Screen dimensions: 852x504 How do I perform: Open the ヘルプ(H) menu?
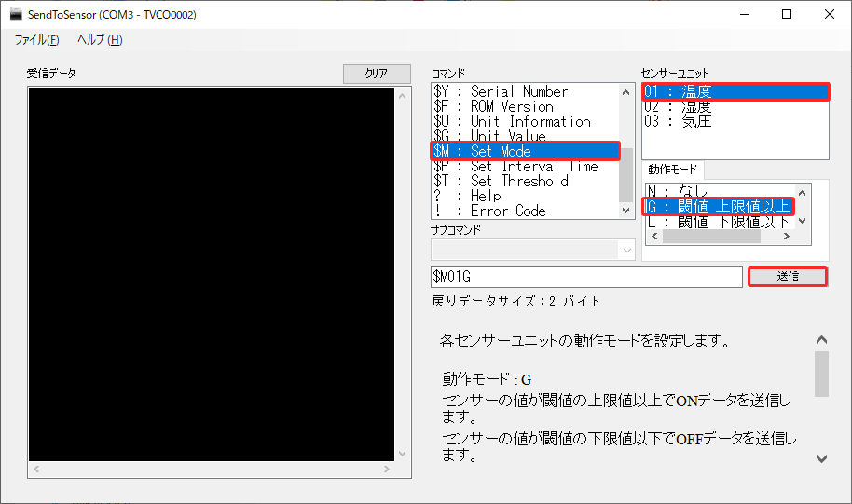100,40
